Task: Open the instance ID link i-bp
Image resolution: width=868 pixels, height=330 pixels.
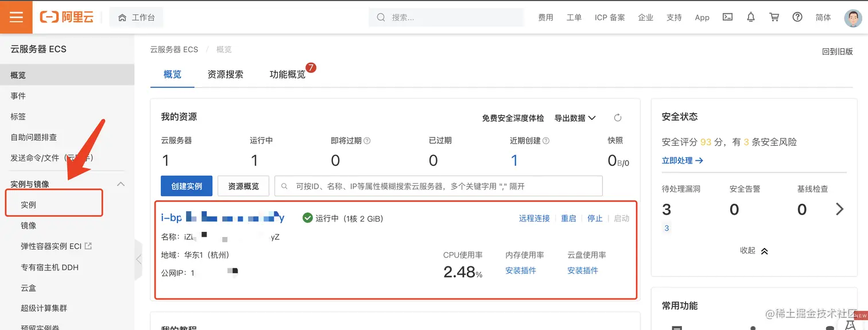Action: 223,218
